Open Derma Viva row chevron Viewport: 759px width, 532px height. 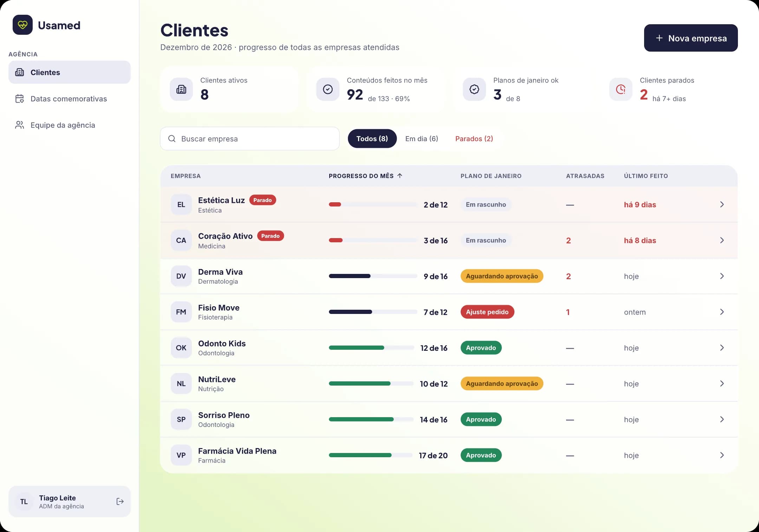[x=722, y=276]
